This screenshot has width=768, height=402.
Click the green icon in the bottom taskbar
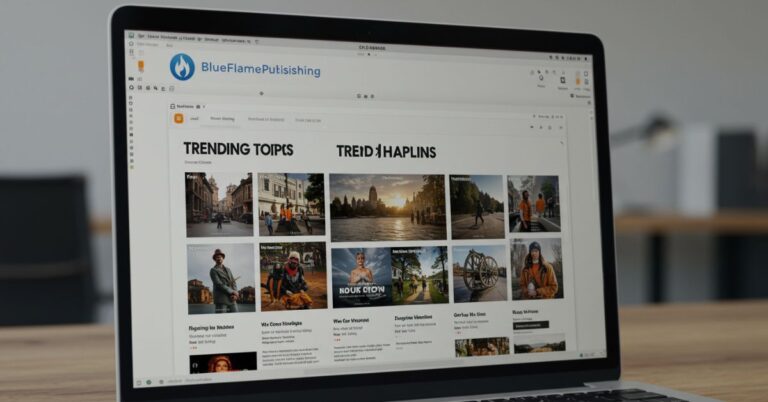click(150, 381)
